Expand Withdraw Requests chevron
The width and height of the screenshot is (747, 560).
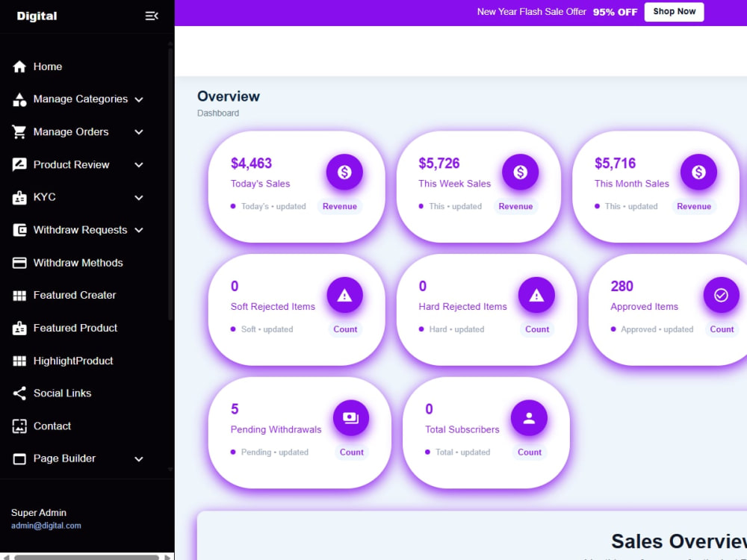click(x=139, y=230)
